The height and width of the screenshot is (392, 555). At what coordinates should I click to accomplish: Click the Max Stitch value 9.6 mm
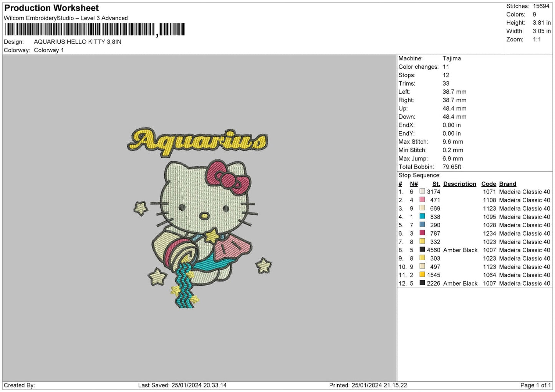coord(453,142)
